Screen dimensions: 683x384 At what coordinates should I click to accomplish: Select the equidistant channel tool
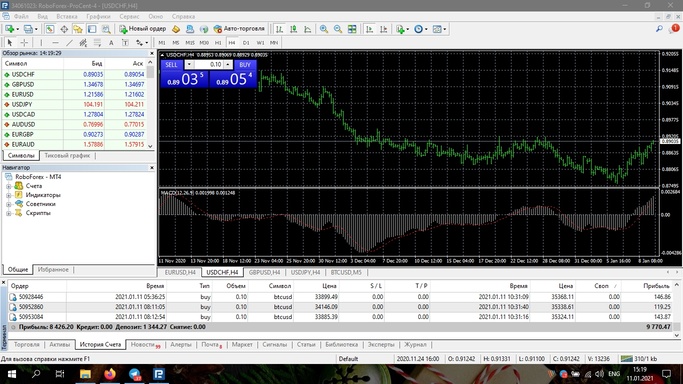click(83, 43)
